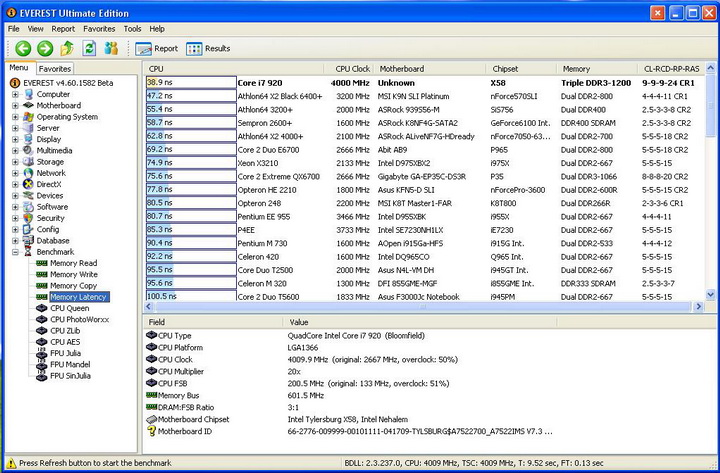This screenshot has width=720, height=473.
Task: Expand the Motherboard tree node
Action: [15, 106]
